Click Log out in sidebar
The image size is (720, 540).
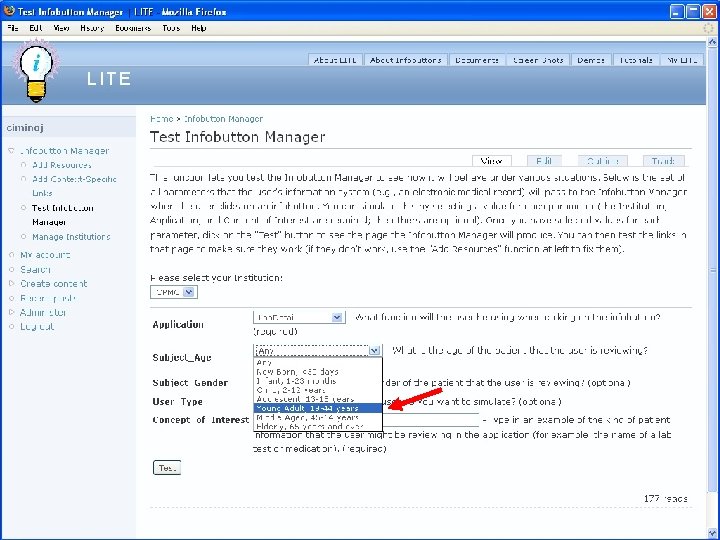(37, 327)
